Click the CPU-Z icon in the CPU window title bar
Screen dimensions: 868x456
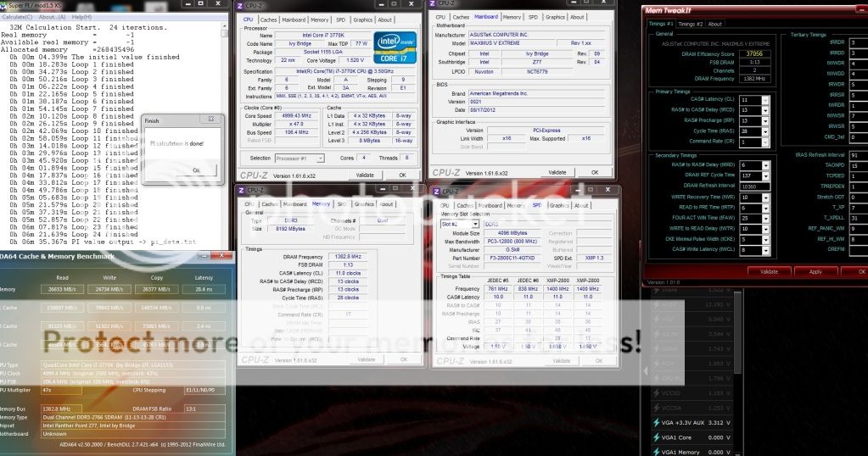(x=241, y=6)
